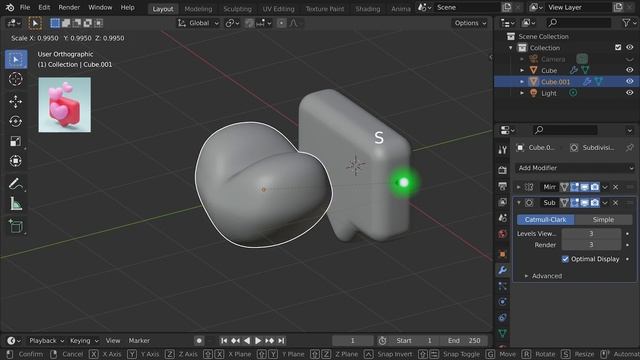The width and height of the screenshot is (640, 360).
Task: Jump to timeline start frame
Action: point(224,340)
